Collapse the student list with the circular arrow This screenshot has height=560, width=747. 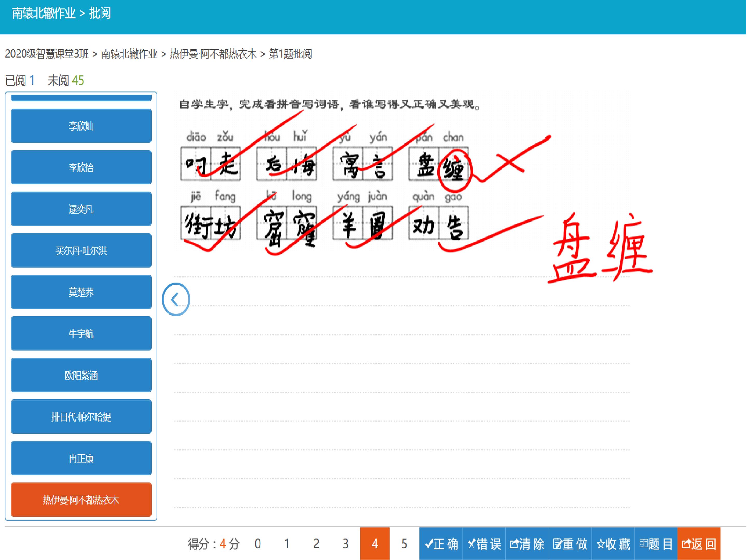pyautogui.click(x=176, y=299)
